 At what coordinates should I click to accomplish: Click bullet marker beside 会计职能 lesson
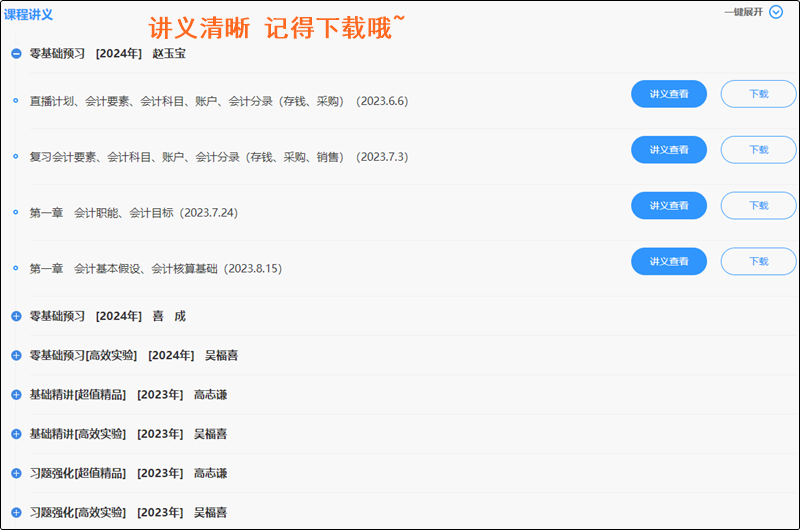click(x=15, y=212)
